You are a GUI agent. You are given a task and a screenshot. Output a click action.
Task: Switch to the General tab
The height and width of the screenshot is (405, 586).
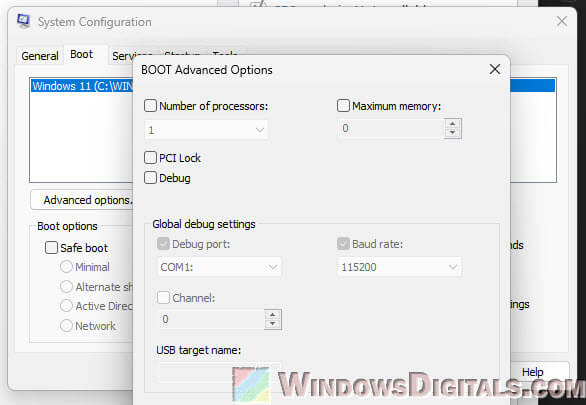point(40,56)
